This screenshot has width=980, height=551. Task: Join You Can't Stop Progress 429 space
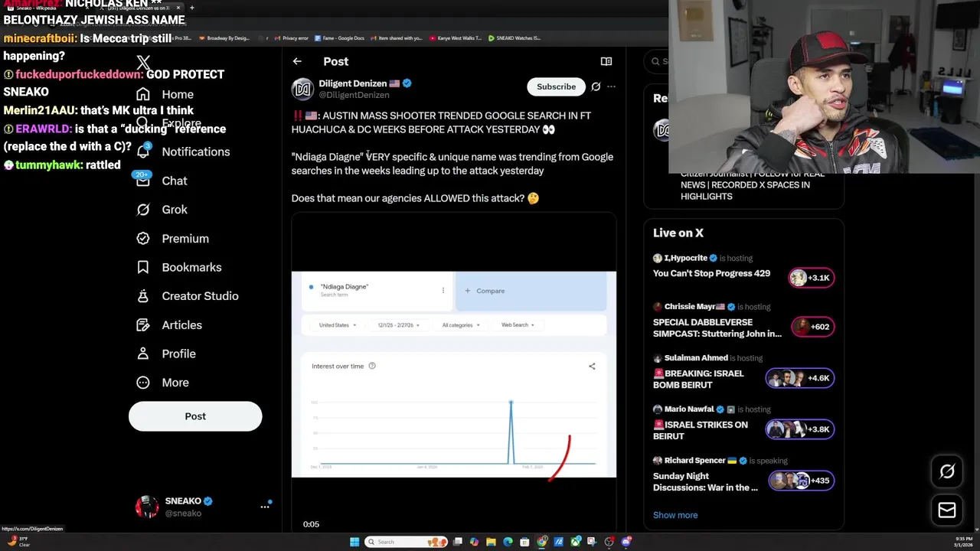pyautogui.click(x=711, y=273)
